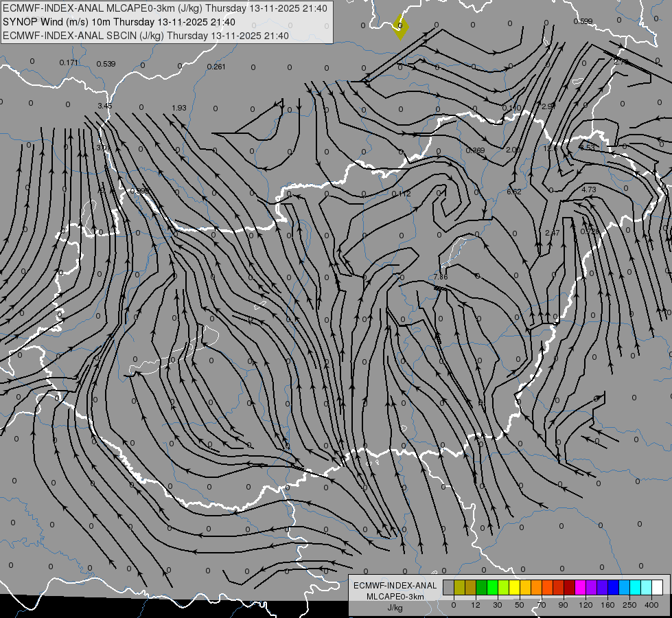
Task: Click the 0.171 value on the map
Action: coord(69,63)
